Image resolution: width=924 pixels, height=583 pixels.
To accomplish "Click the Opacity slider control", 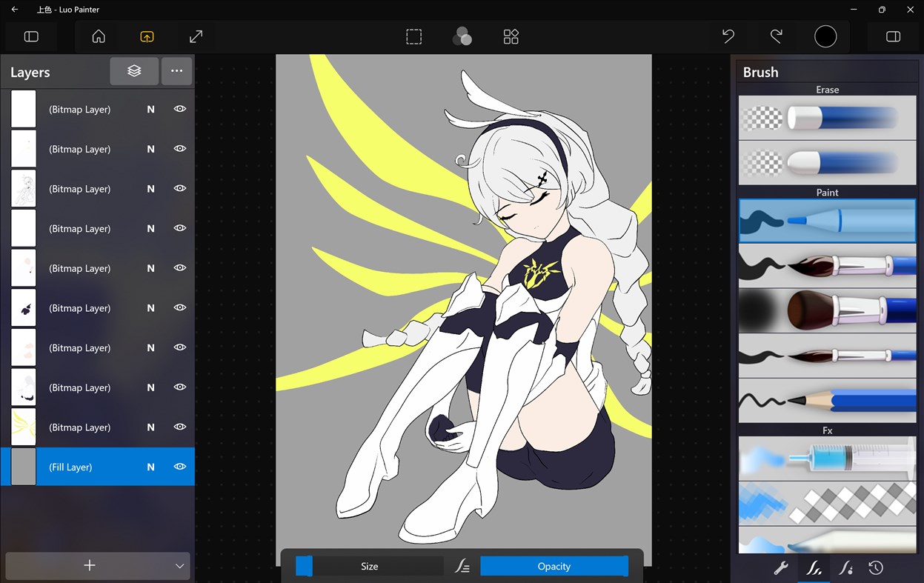I will (554, 566).
